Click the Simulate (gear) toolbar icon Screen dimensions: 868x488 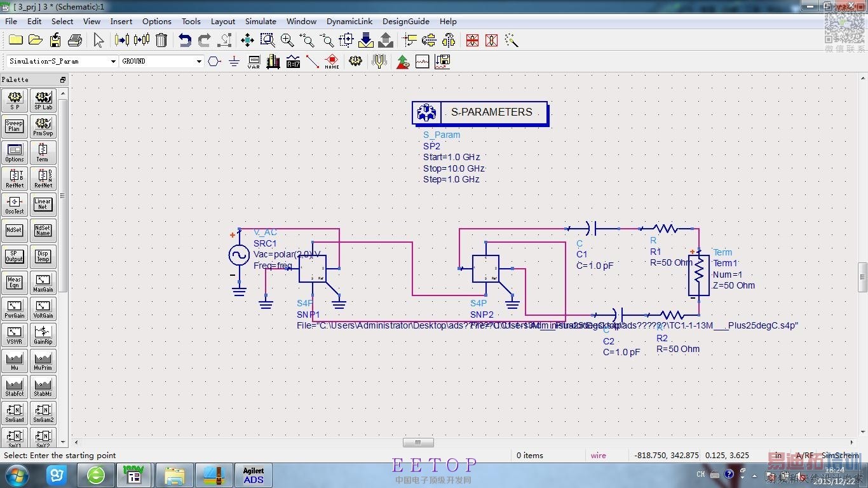pos(355,62)
